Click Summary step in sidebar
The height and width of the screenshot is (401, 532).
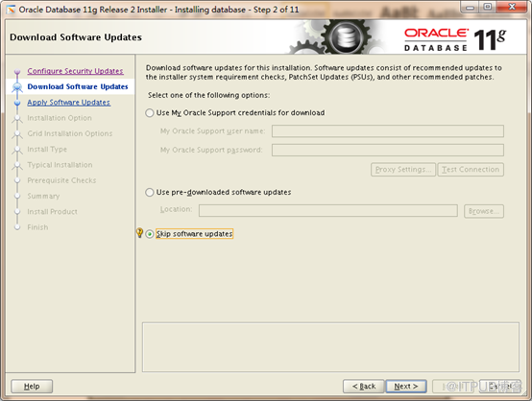pos(43,196)
